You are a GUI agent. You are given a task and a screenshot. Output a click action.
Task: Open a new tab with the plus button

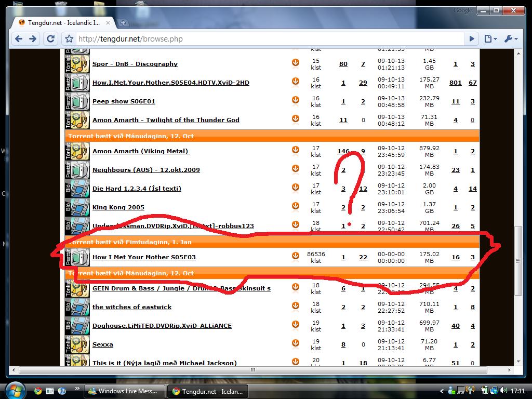pos(123,23)
